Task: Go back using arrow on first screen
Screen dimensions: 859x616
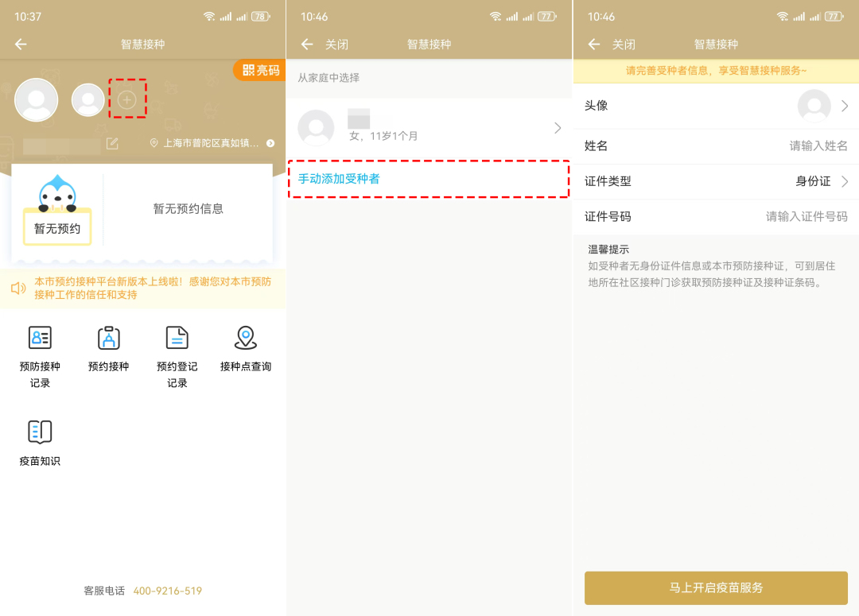Action: pyautogui.click(x=21, y=45)
